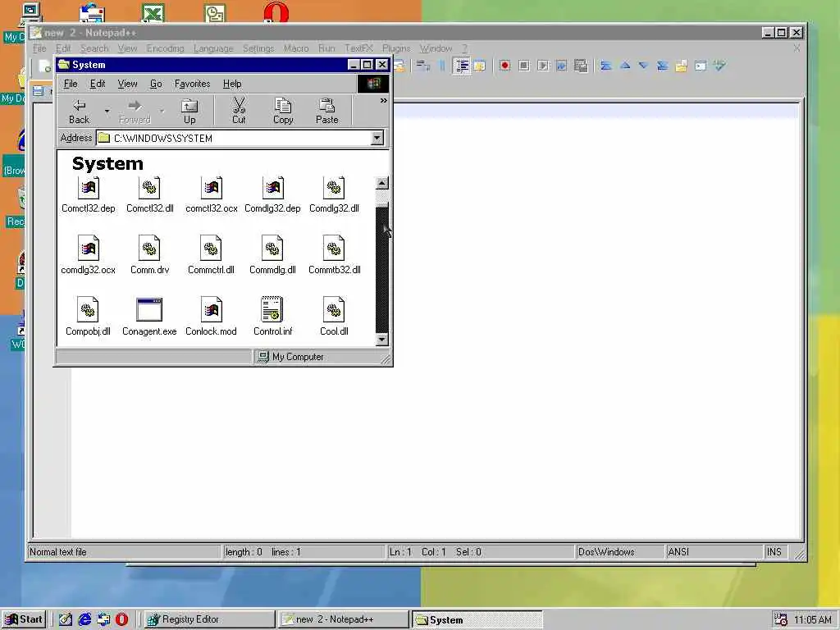Launch Internet Explorer from quick launch
Image resolution: width=840 pixels, height=630 pixels.
coord(84,619)
